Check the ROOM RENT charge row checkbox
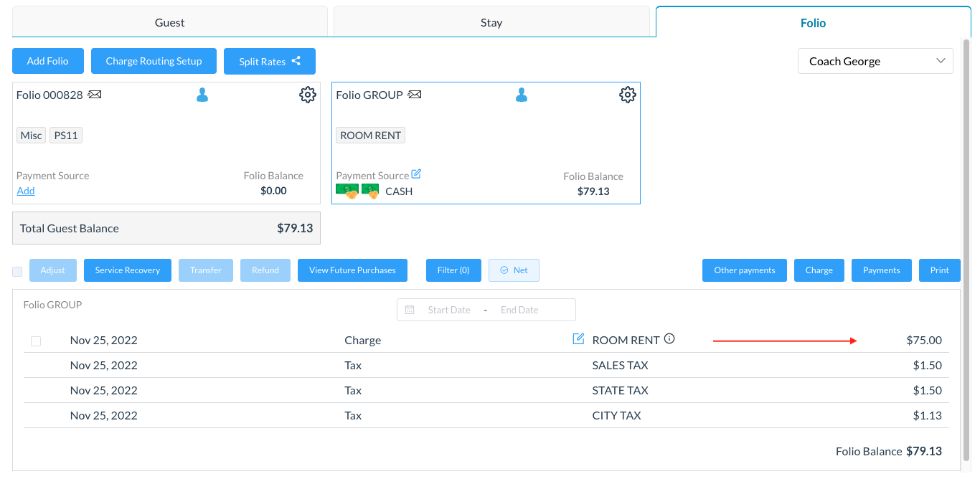 [36, 341]
